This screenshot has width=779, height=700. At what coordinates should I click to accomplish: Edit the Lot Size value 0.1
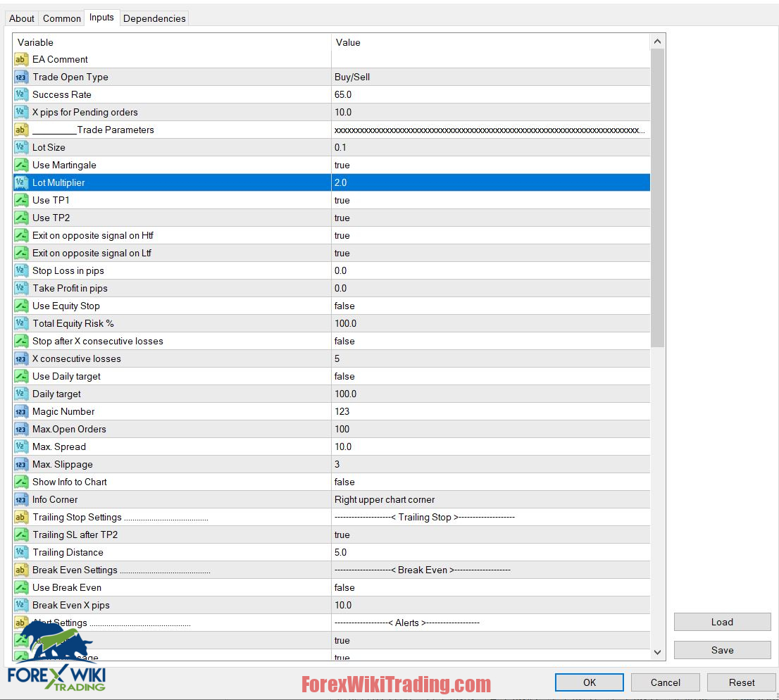[x=490, y=148]
